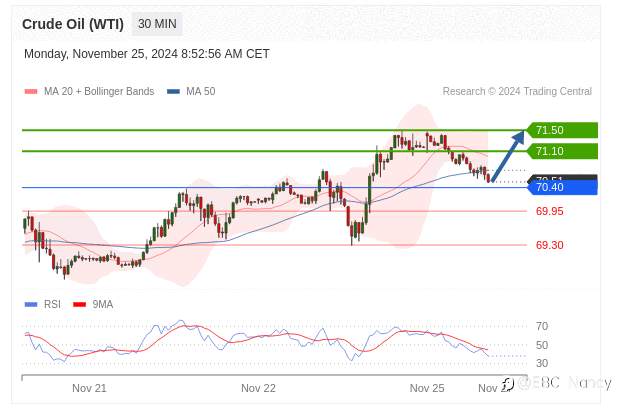The width and height of the screenshot is (619, 412).
Task: Click the 9MA legend label
Action: (103, 304)
